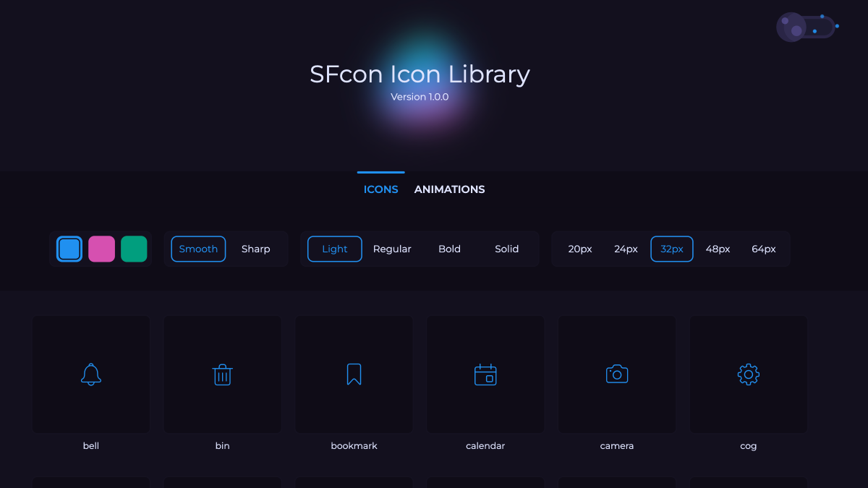Pick the green color swatch
The image size is (868, 488).
pos(134,249)
